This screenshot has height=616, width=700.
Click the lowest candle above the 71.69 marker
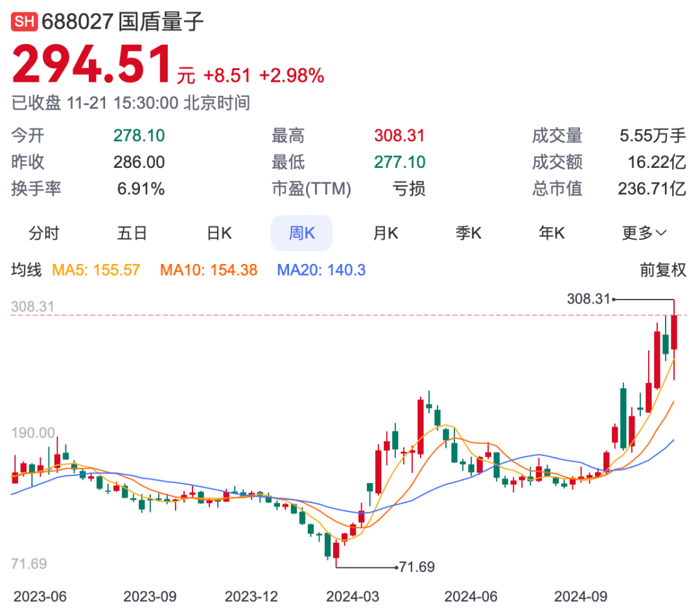click(x=336, y=550)
